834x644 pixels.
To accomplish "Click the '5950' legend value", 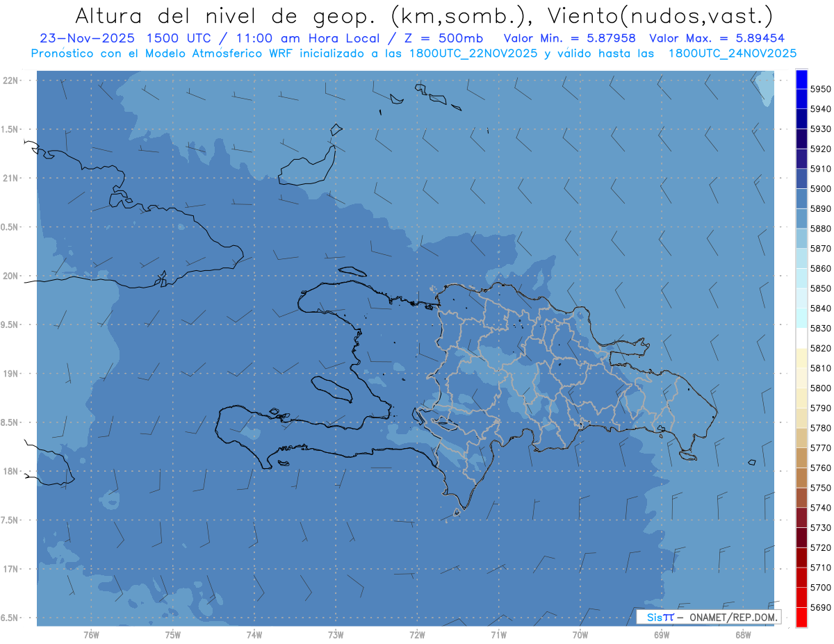I will tap(821, 89).
